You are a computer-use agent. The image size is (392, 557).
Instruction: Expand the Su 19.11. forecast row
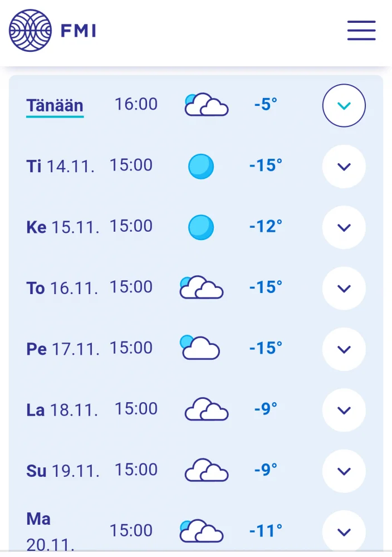pos(344,471)
